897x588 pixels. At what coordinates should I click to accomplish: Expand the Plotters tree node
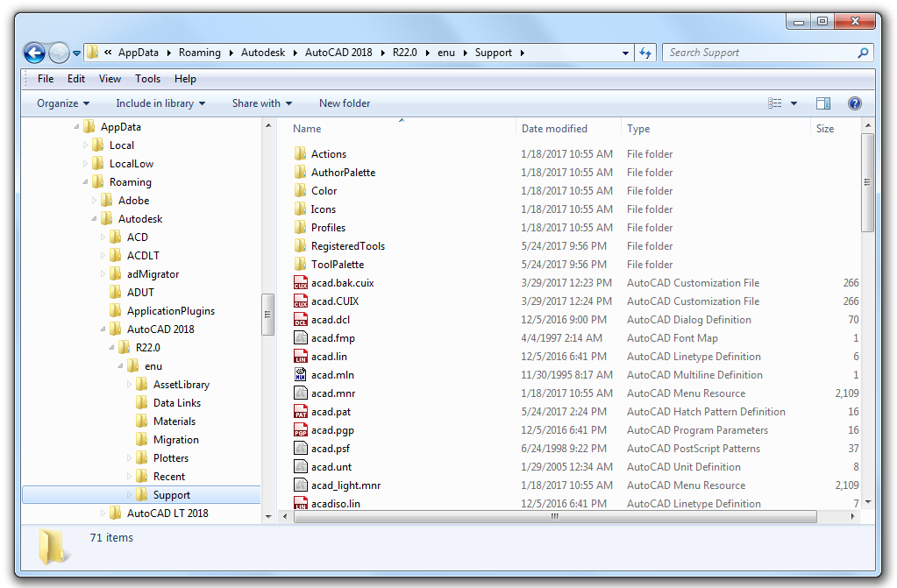(129, 458)
